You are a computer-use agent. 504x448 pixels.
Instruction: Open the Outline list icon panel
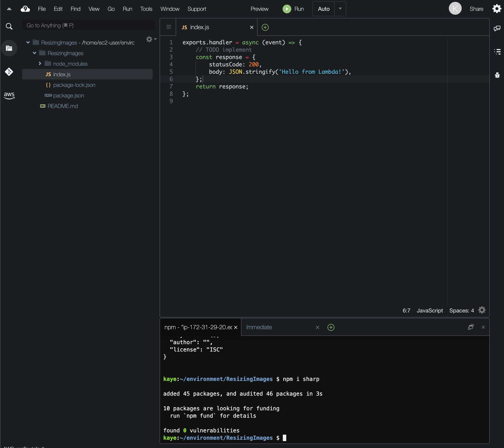click(x=497, y=52)
